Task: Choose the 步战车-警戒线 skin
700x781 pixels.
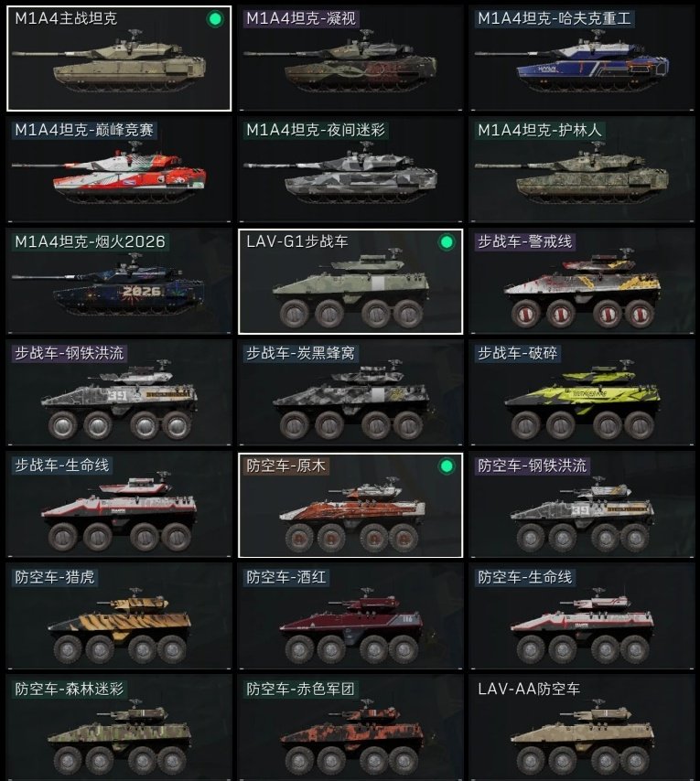Action: click(581, 282)
